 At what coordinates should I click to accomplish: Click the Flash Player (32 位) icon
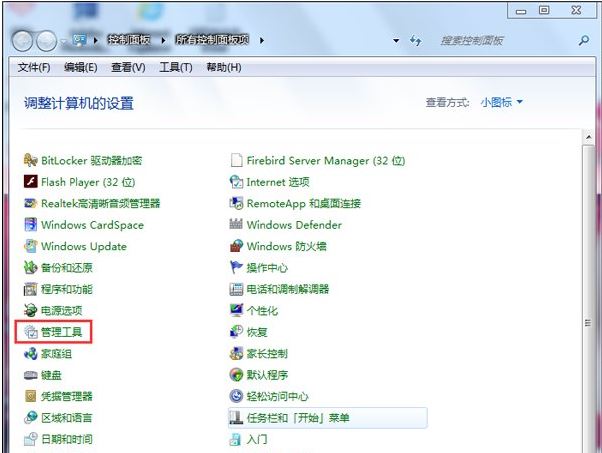click(x=30, y=182)
